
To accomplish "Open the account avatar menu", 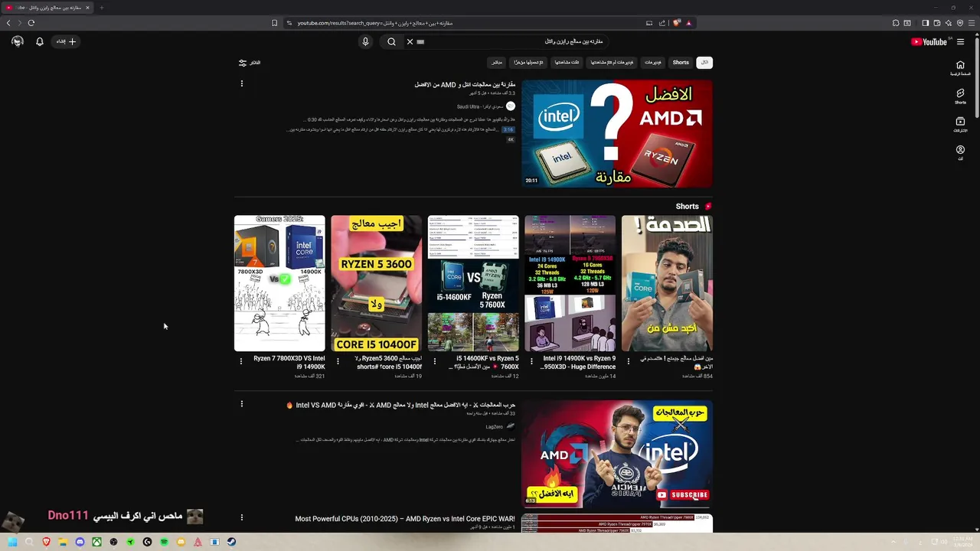I will tap(18, 42).
